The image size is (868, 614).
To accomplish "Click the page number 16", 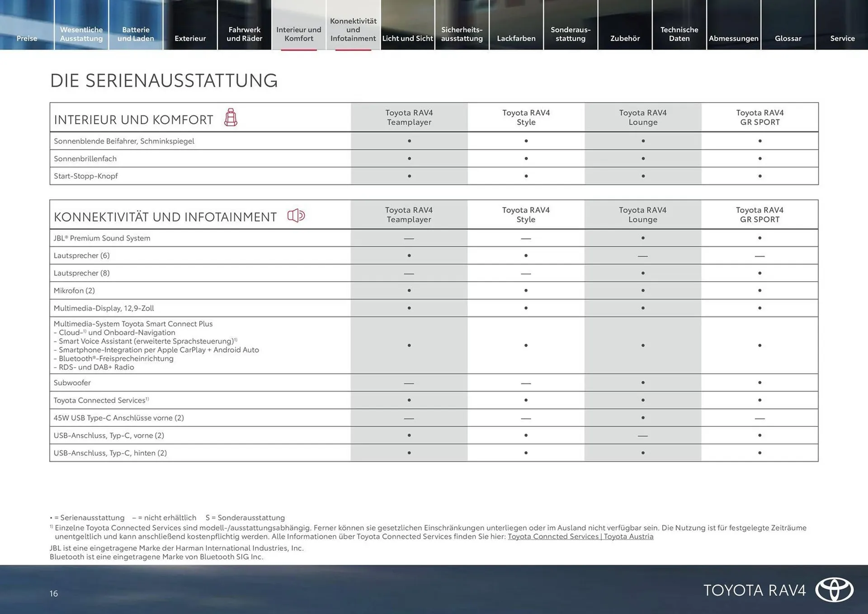I will (54, 594).
